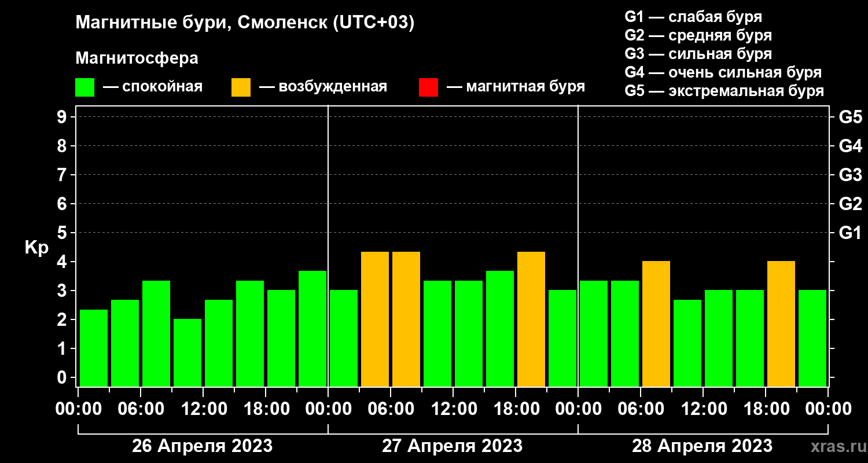Click the 'G5' label on the right axis
This screenshot has width=868, height=463.
click(x=851, y=117)
